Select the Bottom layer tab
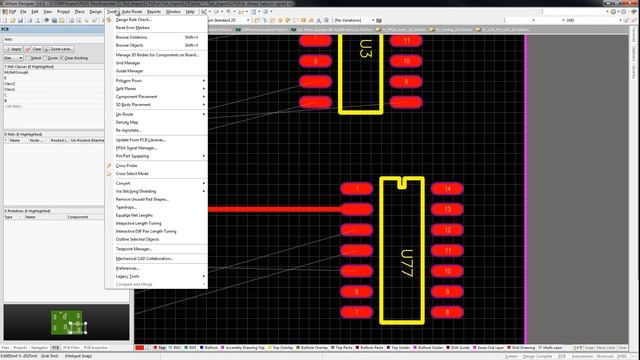The image size is (640, 360). point(209,348)
